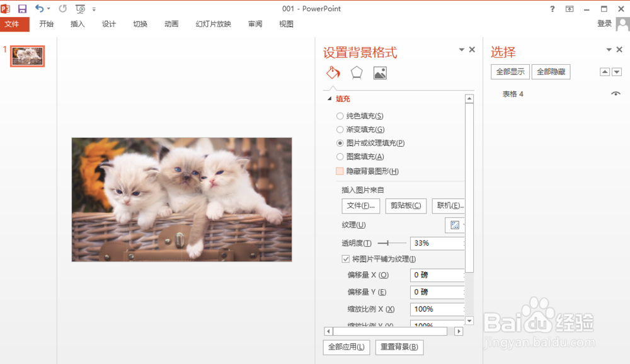Click the 全部隐藏 button
Viewport: 630px width, 364px height.
(x=551, y=72)
